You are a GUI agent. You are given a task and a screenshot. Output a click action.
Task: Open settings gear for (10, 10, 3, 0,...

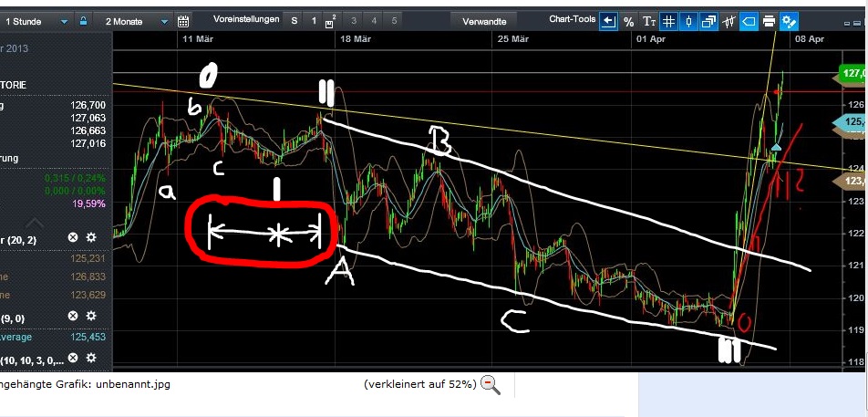click(91, 358)
